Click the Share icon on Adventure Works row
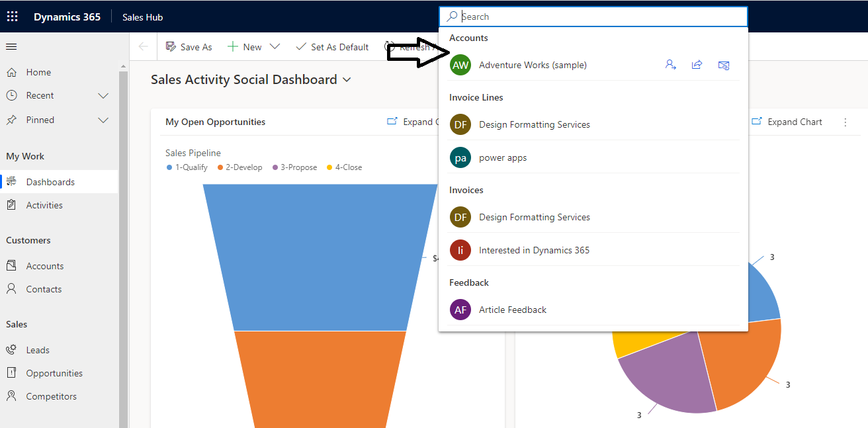This screenshot has width=868, height=428. [x=697, y=65]
